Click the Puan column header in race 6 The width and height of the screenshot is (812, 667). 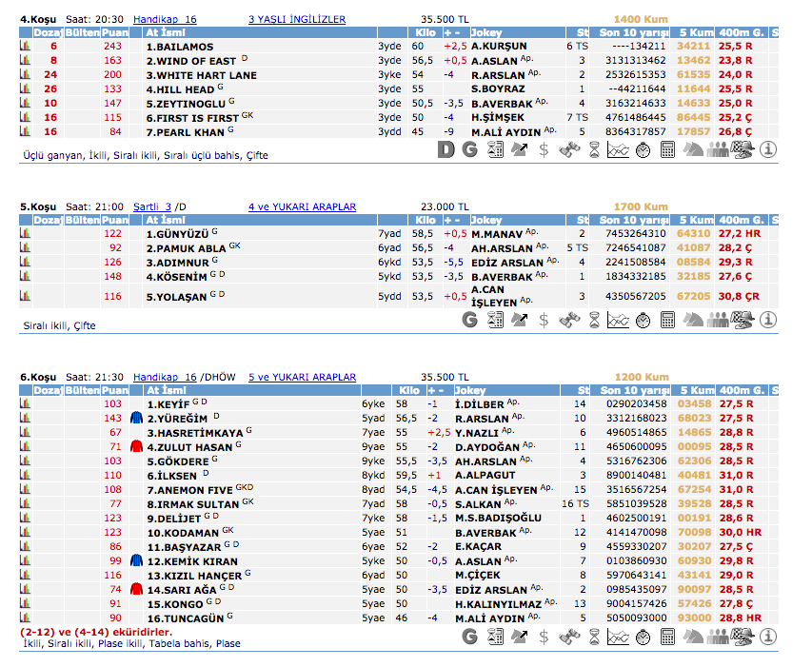tap(115, 391)
